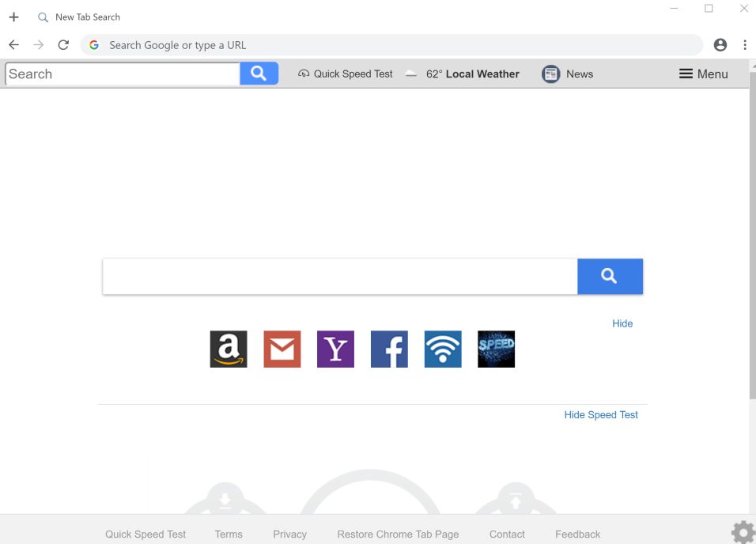The width and height of the screenshot is (756, 544).
Task: Open Amazon from the shortcut icons
Action: coord(227,349)
